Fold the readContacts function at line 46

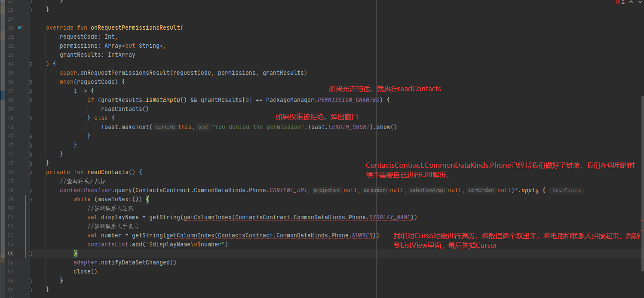(30, 172)
